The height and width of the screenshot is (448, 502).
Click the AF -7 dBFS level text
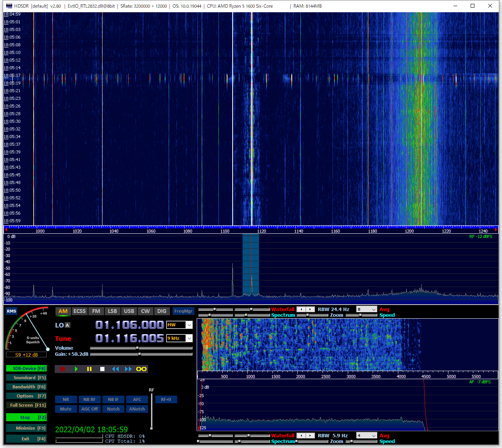[x=480, y=382]
